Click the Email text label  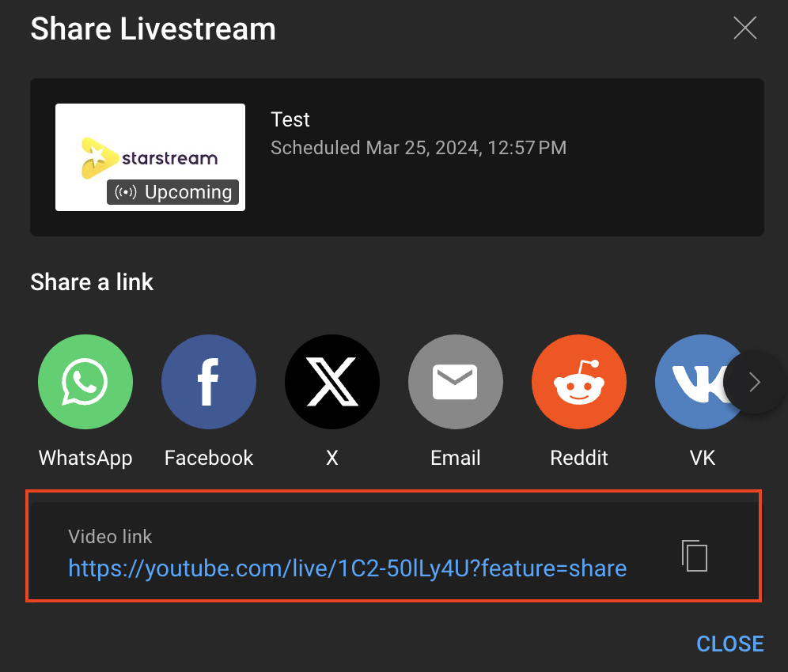pos(456,458)
